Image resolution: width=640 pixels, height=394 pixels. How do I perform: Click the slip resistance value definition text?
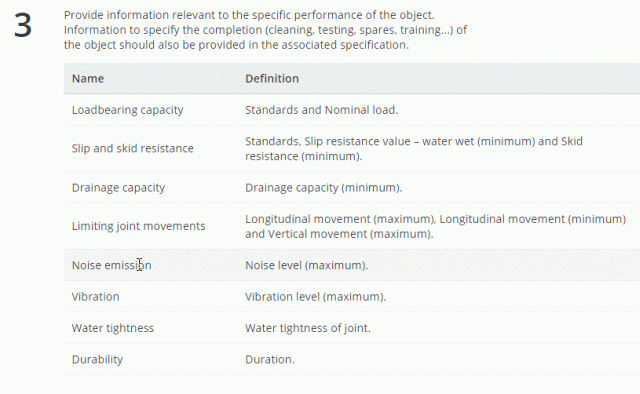[x=414, y=149]
